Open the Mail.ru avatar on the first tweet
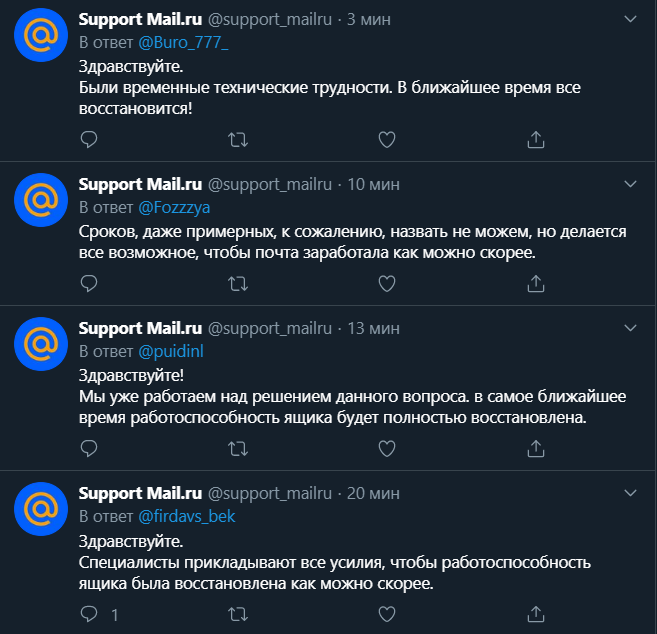 click(41, 38)
